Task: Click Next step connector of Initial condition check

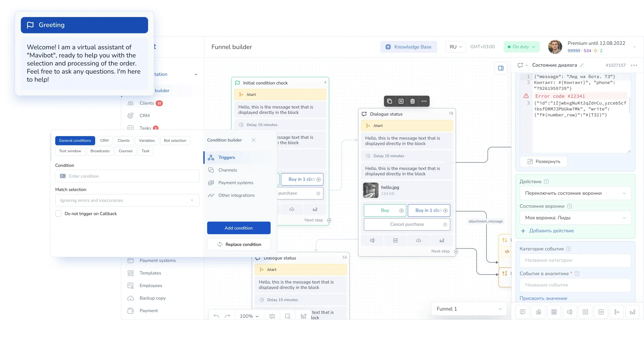Action: coord(329,220)
